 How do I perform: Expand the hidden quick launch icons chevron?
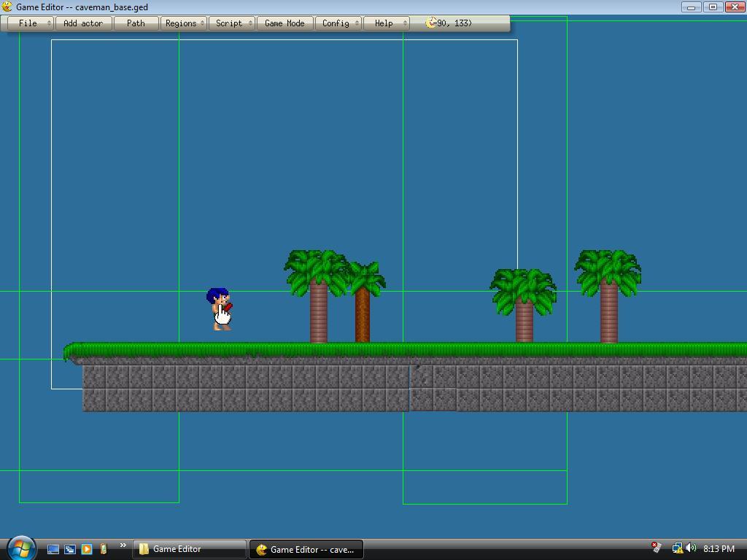[x=123, y=545]
